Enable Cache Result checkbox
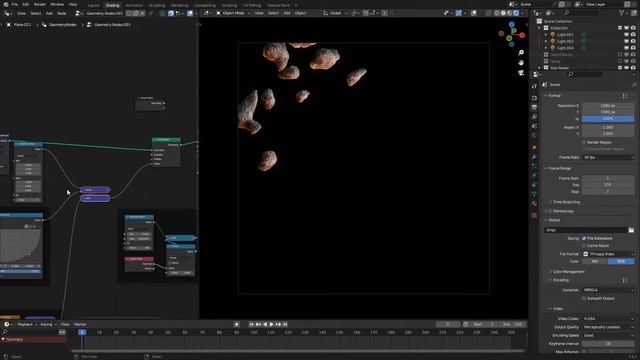 [x=584, y=246]
